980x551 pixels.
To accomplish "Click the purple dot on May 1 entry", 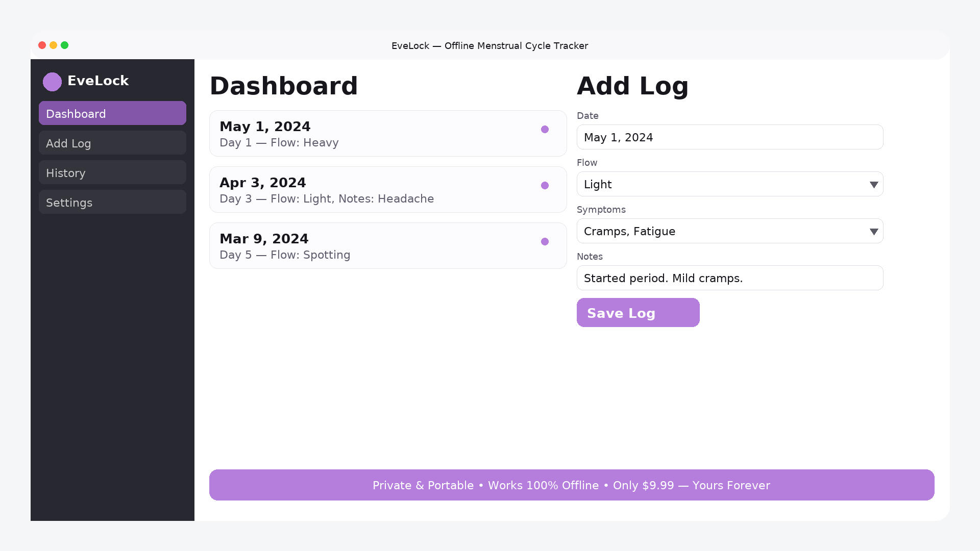I will click(x=545, y=130).
